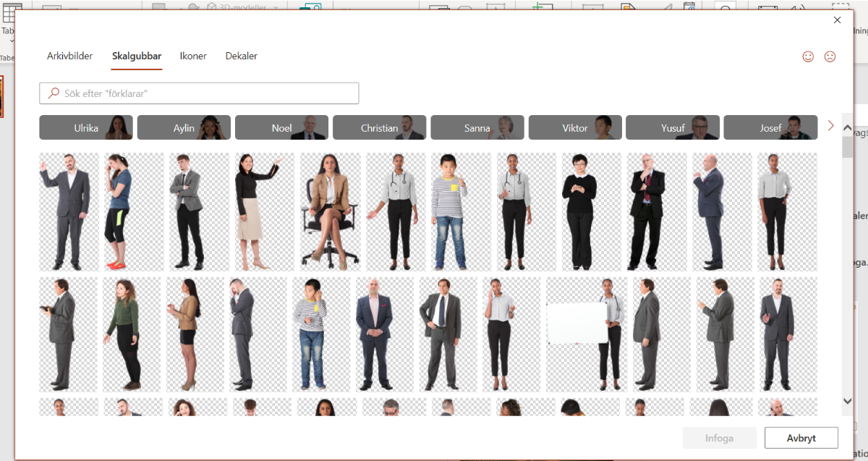Filter by the Noel name chip
The width and height of the screenshot is (868, 461).
click(281, 128)
